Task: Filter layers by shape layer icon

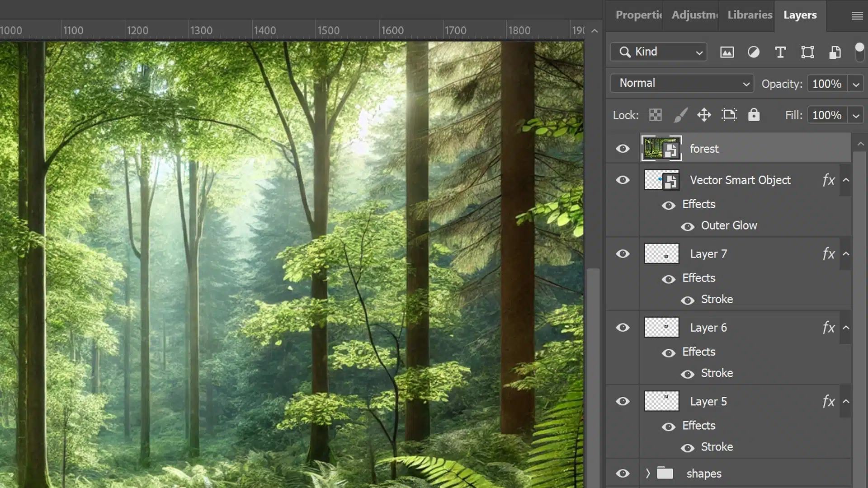Action: [x=807, y=52]
